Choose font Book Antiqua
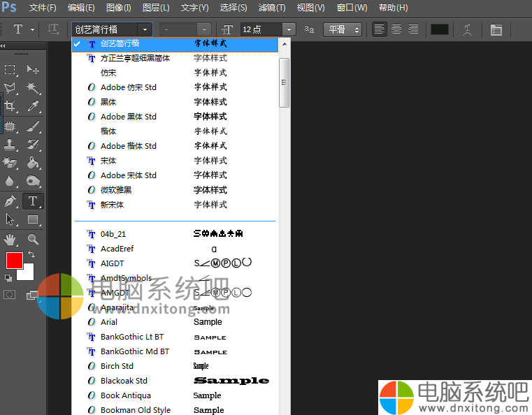This screenshot has width=532, height=415. click(x=175, y=395)
